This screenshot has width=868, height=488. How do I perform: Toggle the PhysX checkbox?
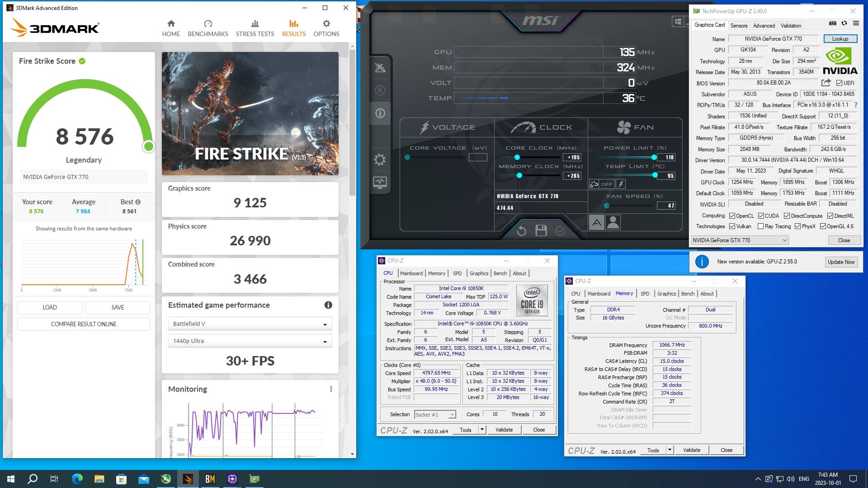click(797, 226)
